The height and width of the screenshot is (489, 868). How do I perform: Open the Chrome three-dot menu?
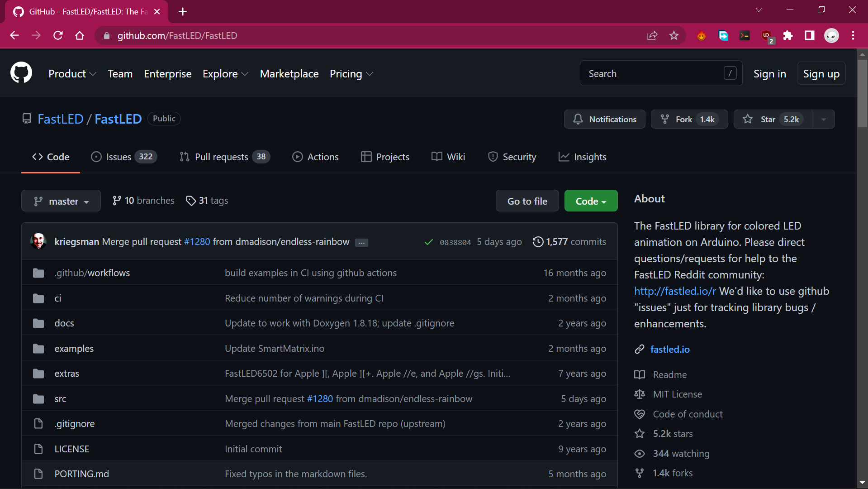[x=853, y=35]
